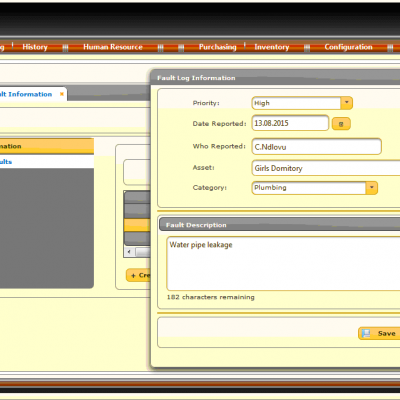
Task: Click the 'Who Reported:' label
Action: [219, 146]
